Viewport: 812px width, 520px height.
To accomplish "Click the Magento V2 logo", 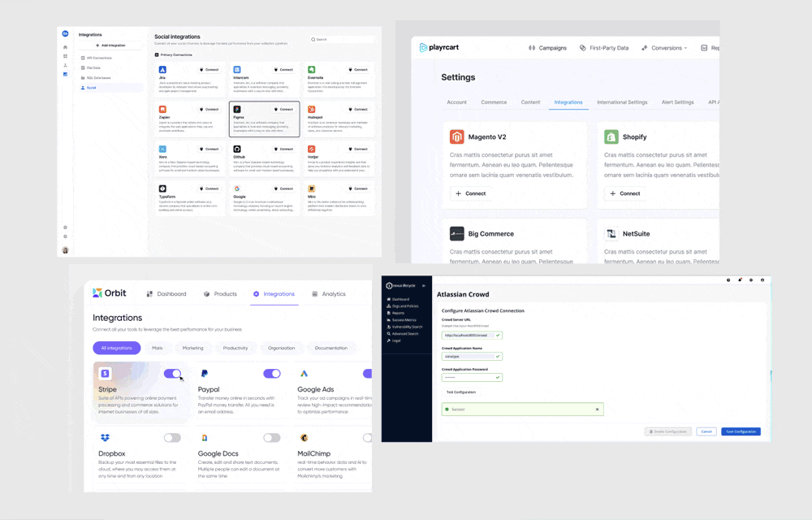I will [x=456, y=136].
